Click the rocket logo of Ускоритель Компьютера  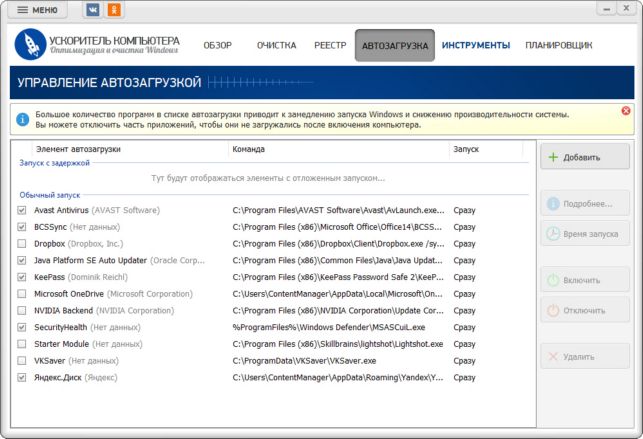[x=30, y=44]
